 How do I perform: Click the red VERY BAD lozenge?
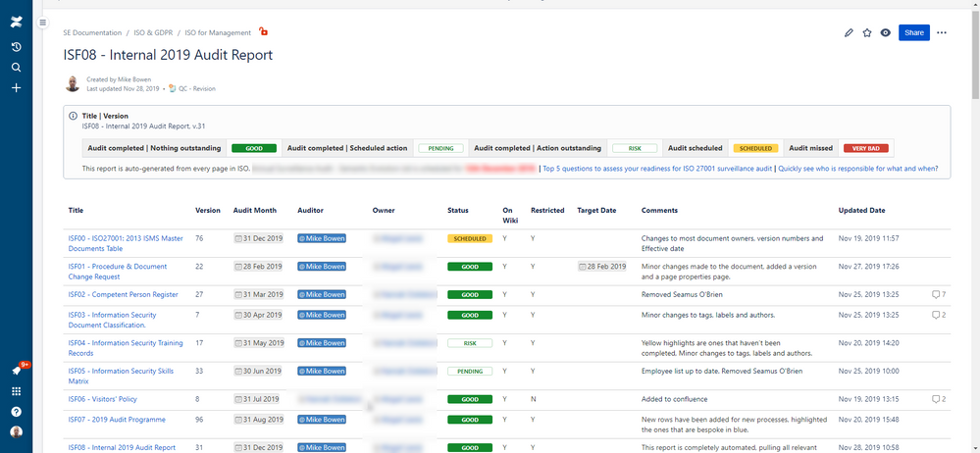click(865, 149)
